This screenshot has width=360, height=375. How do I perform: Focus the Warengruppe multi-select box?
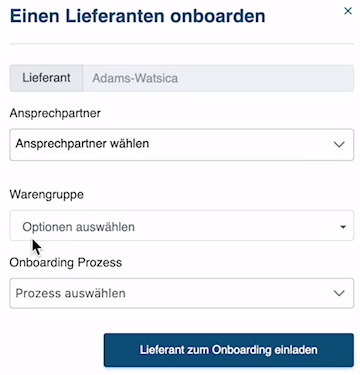tap(182, 225)
